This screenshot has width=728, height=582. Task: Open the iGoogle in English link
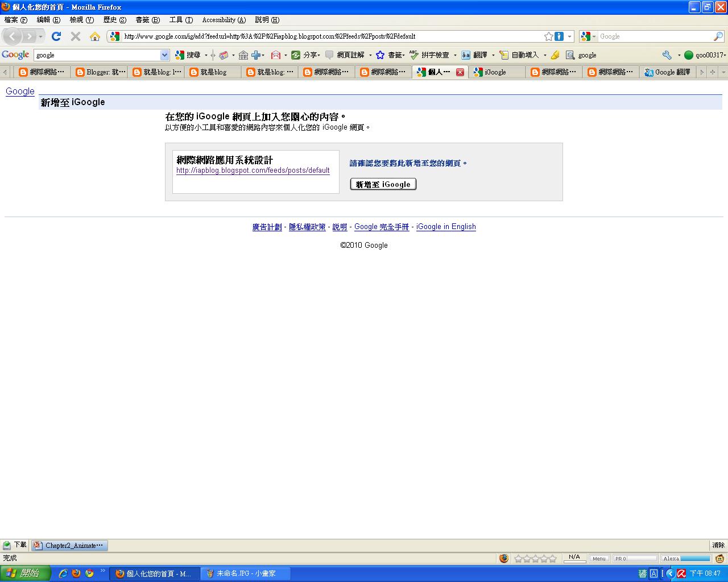point(446,227)
